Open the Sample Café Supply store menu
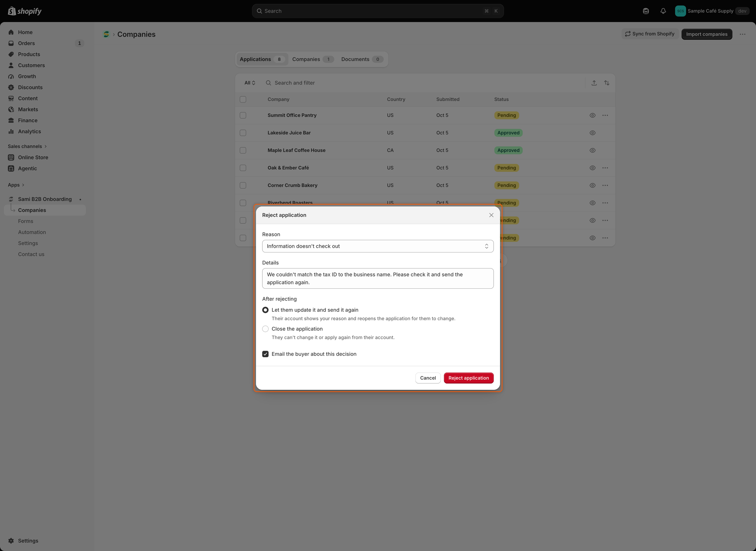756x551 pixels. pyautogui.click(x=711, y=11)
